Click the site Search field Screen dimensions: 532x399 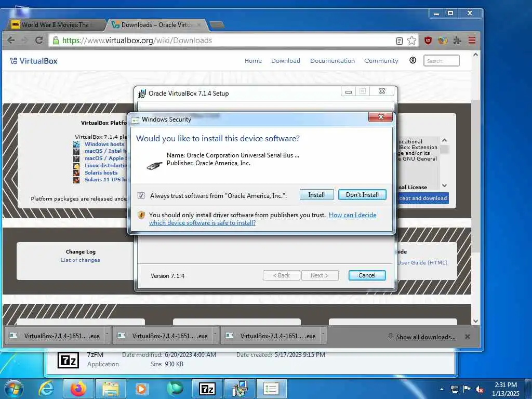[442, 61]
